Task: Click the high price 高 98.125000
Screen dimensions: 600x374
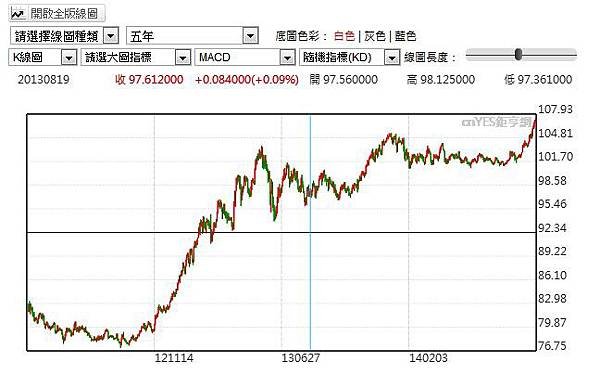Action: [441, 80]
